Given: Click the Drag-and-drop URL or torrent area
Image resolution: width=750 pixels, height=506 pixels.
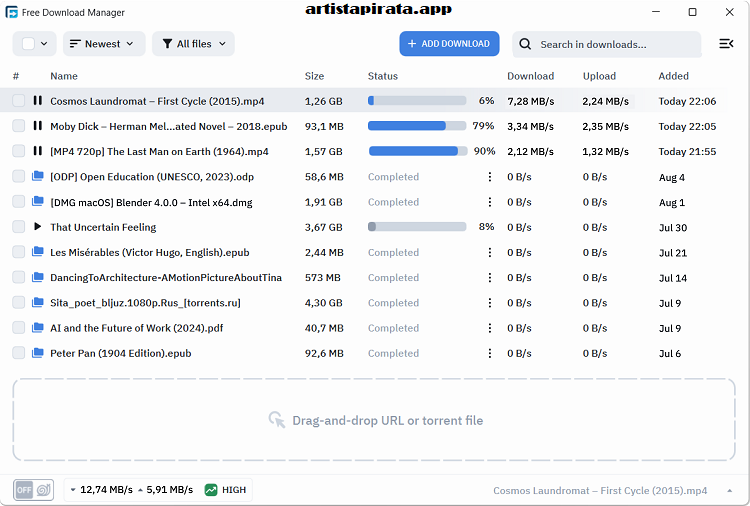Looking at the screenshot, I should pyautogui.click(x=374, y=420).
